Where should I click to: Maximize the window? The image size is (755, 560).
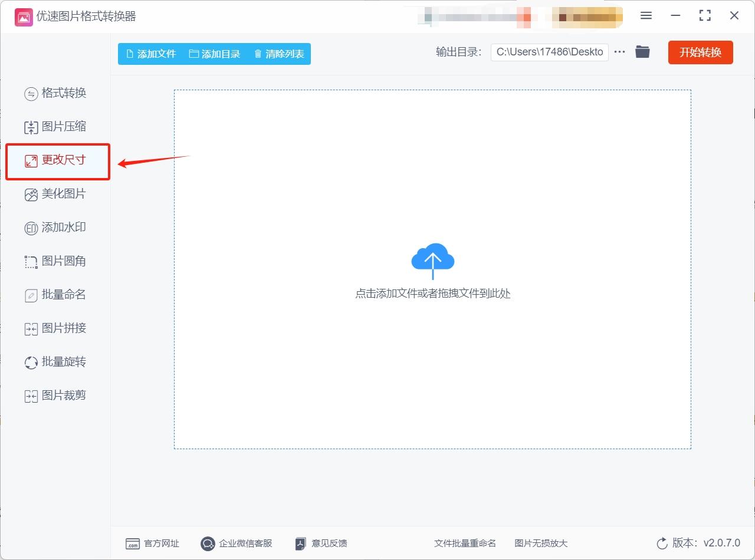click(705, 16)
